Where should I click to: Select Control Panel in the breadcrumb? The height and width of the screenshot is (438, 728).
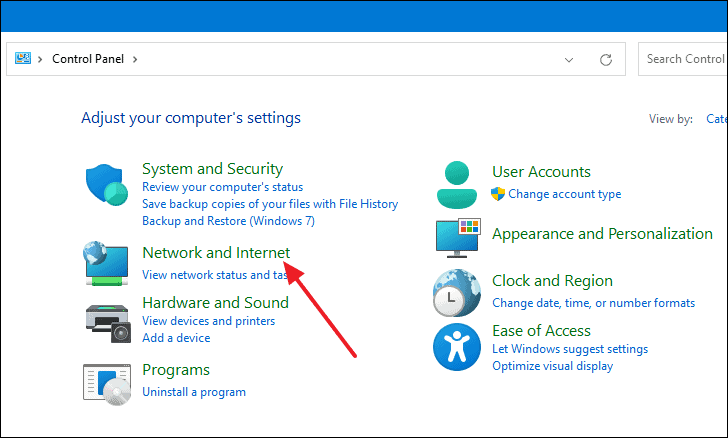[x=88, y=59]
